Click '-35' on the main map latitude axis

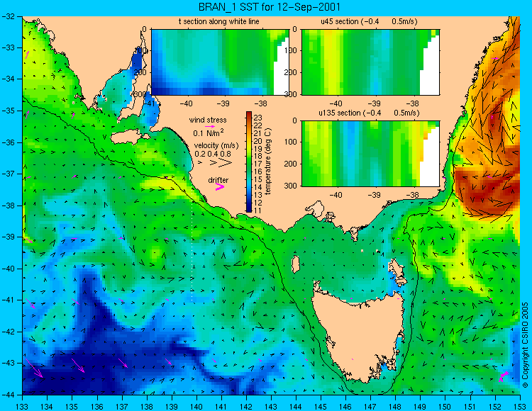9,111
